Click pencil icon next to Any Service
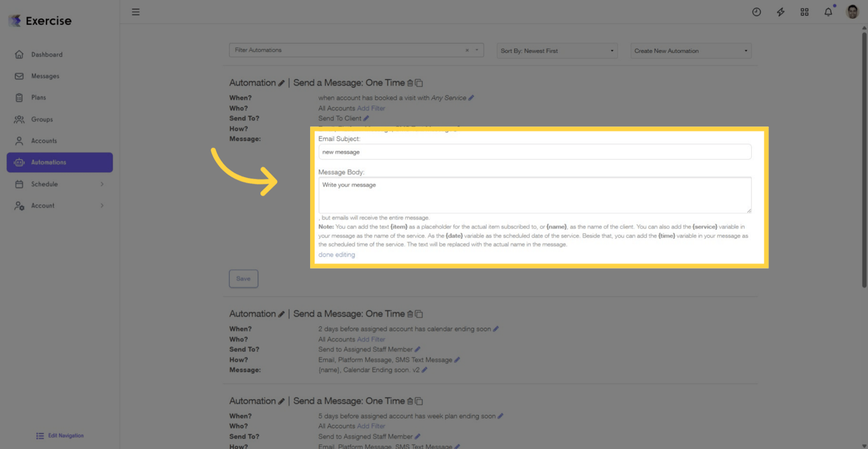Screen dimensions: 868x449 pyautogui.click(x=471, y=98)
